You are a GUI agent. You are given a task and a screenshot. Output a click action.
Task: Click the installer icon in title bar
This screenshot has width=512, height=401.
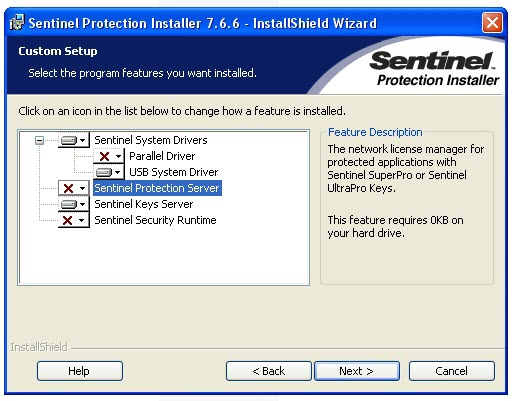point(17,23)
